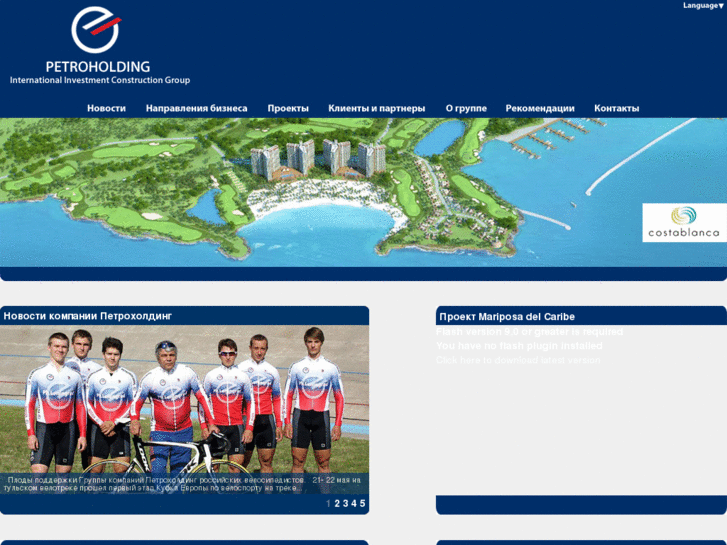Go to the Проекты menu item
This screenshot has width=727, height=545.
pyautogui.click(x=288, y=108)
